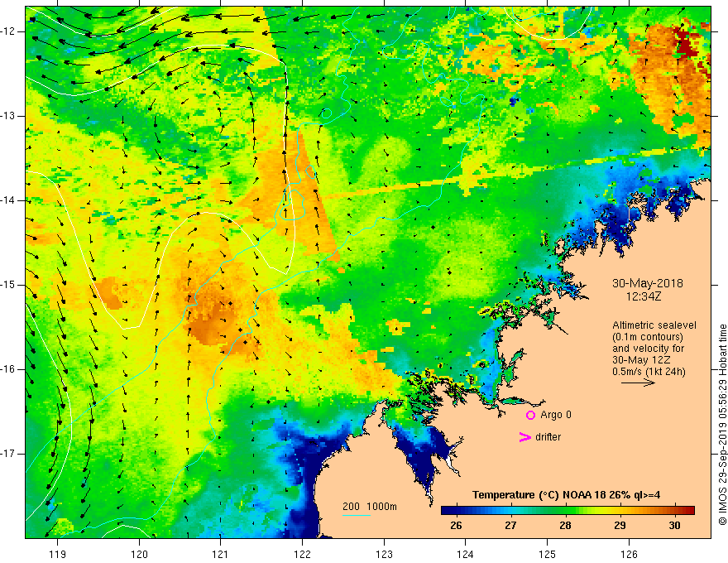Screen dimensions: 728x563
Task: Click longitude axis label 121
Action: [x=220, y=554]
